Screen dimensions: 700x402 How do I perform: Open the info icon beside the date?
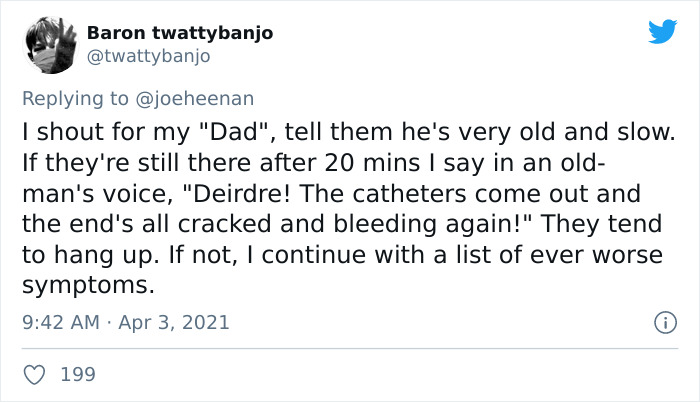(x=662, y=322)
